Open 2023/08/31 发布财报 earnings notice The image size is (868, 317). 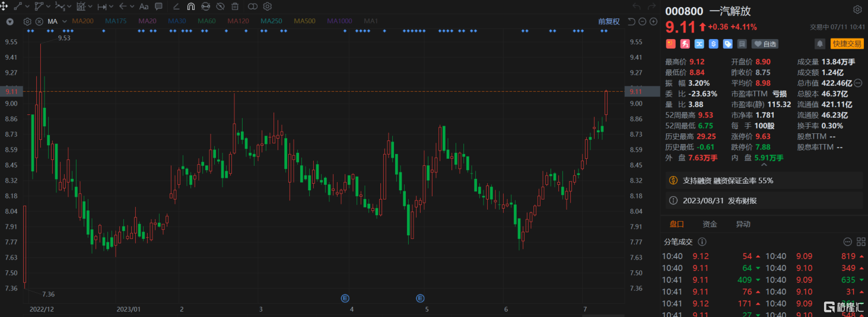(764, 201)
